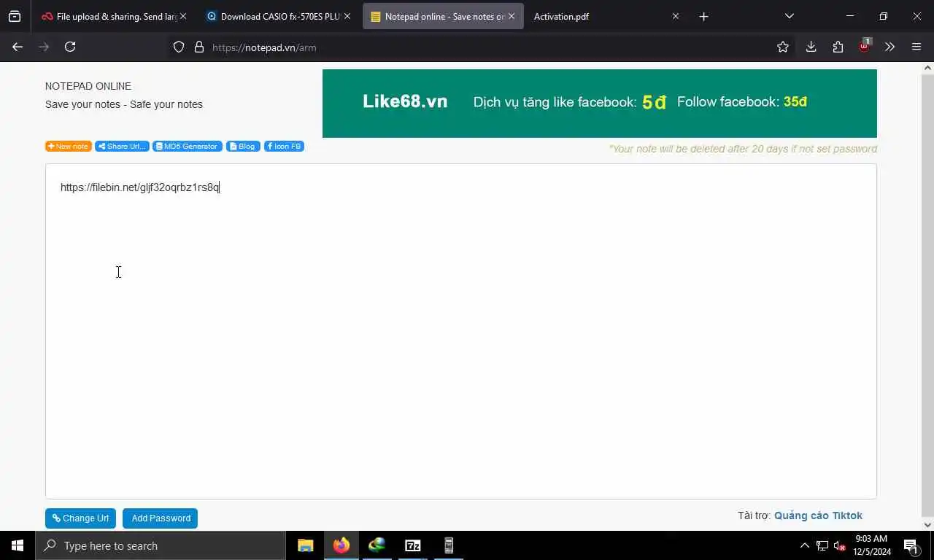
Task: Open Firefox from the taskbar
Action: (341, 545)
